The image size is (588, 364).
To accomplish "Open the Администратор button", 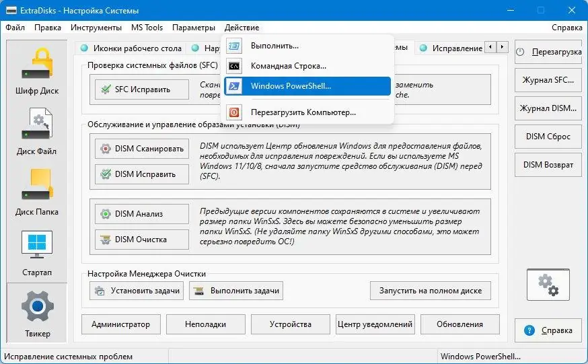I will click(120, 324).
